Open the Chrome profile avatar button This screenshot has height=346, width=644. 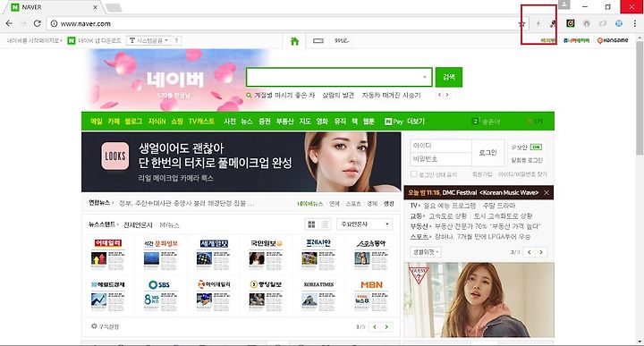pyautogui.click(x=563, y=4)
